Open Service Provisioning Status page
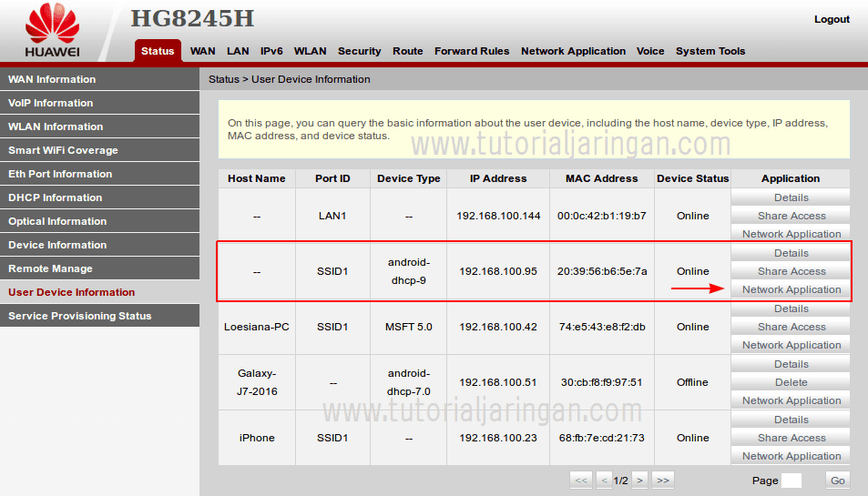 click(99, 316)
